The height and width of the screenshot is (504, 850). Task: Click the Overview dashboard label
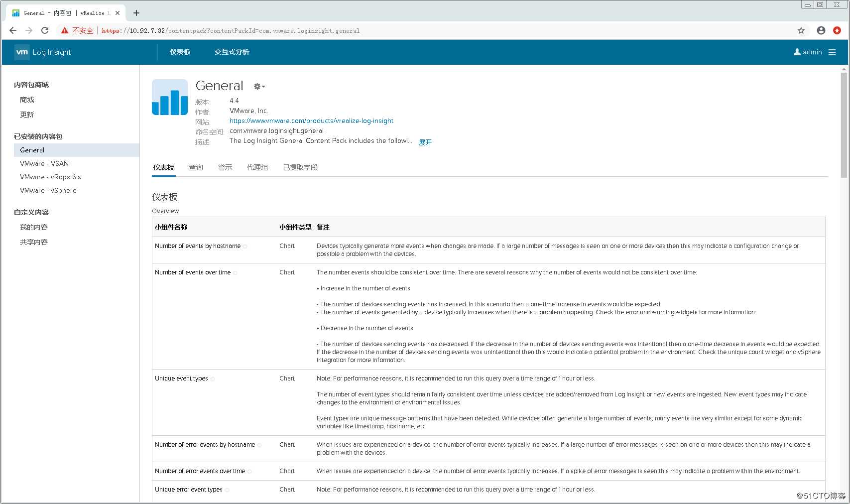click(165, 211)
